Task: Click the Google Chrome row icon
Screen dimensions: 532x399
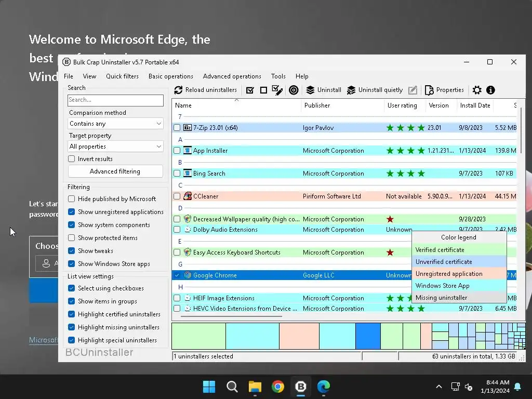Action: 187,275
